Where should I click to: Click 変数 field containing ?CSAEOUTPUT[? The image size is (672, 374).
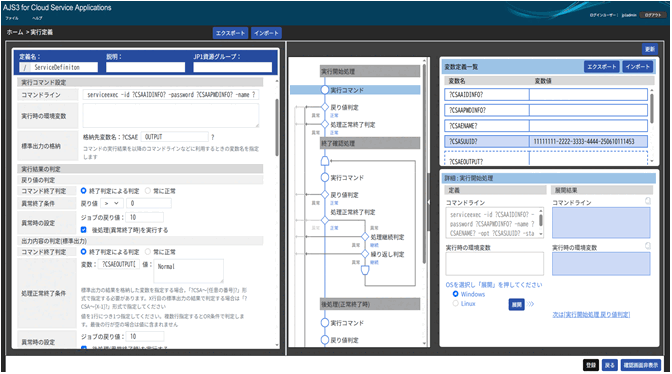click(119, 264)
